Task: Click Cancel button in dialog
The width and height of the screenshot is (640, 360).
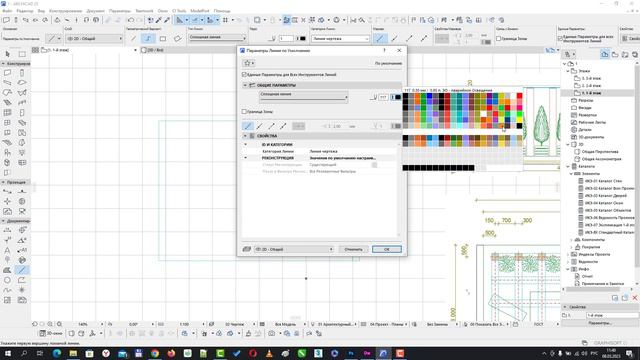Action: (x=353, y=249)
